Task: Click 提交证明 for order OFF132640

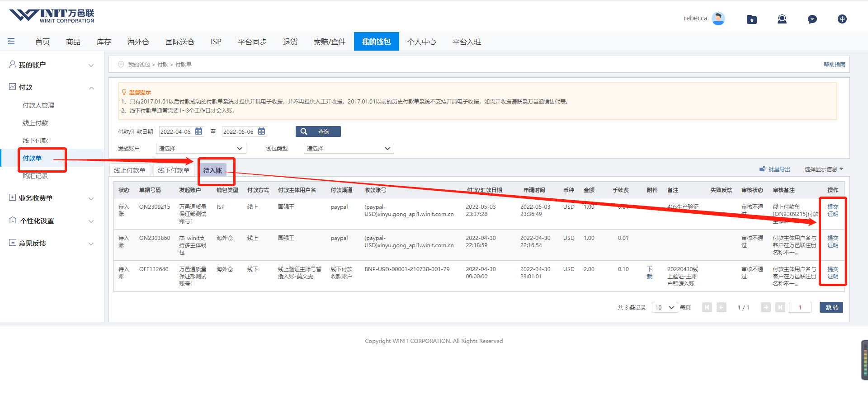Action: tap(833, 272)
